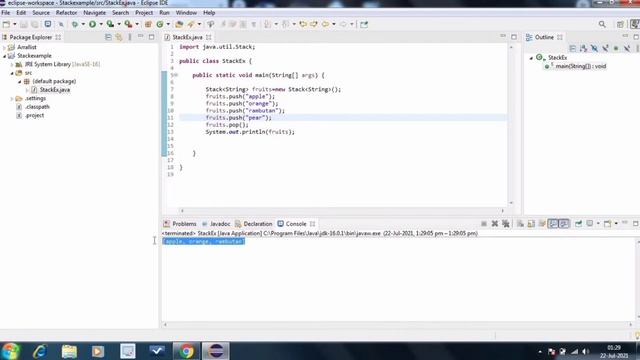Open Package Explorer view menu

130,37
